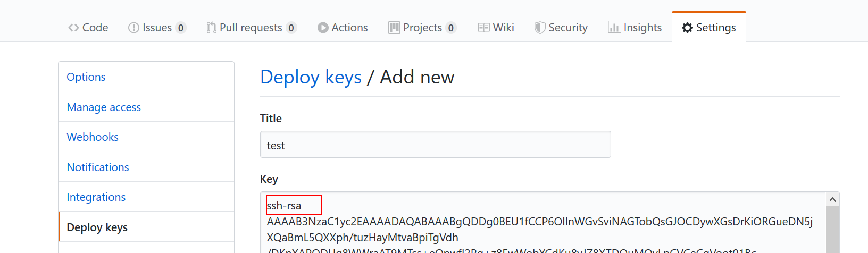Open Webhooks in the sidebar
This screenshot has height=253, width=868.
pyautogui.click(x=93, y=137)
